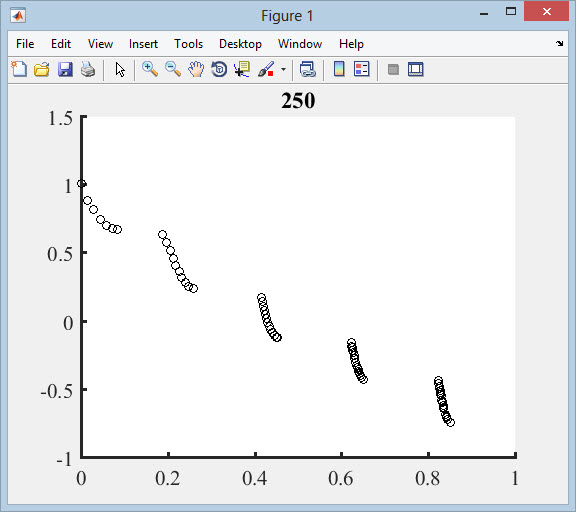The image size is (576, 512).
Task: Insert a legend with the toolbar icon
Action: [361, 69]
